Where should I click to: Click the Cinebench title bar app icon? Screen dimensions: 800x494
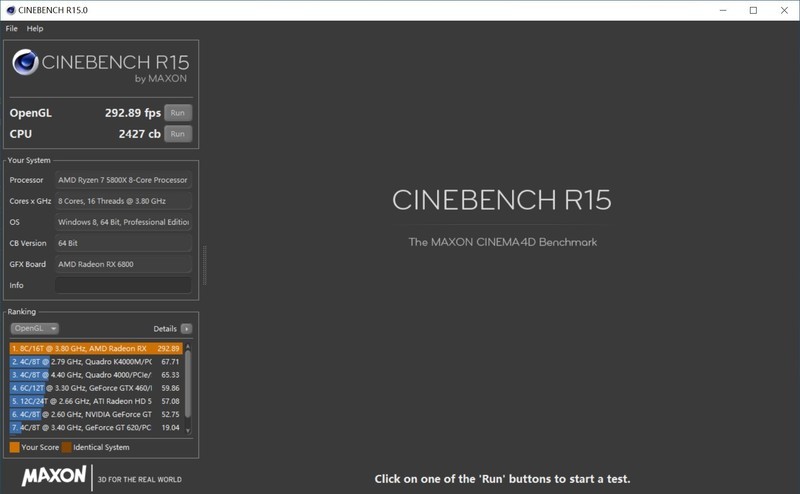coord(11,10)
